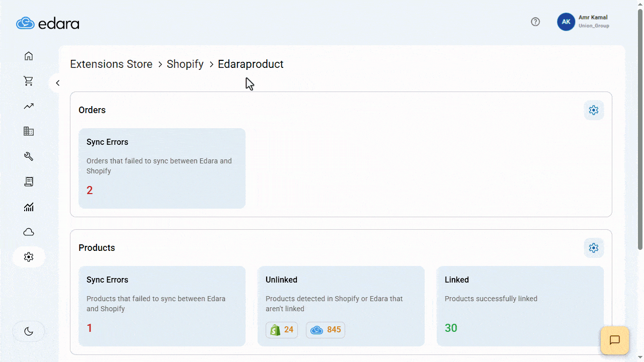The image size is (644, 362).
Task: Click the edara logo
Action: (x=48, y=23)
